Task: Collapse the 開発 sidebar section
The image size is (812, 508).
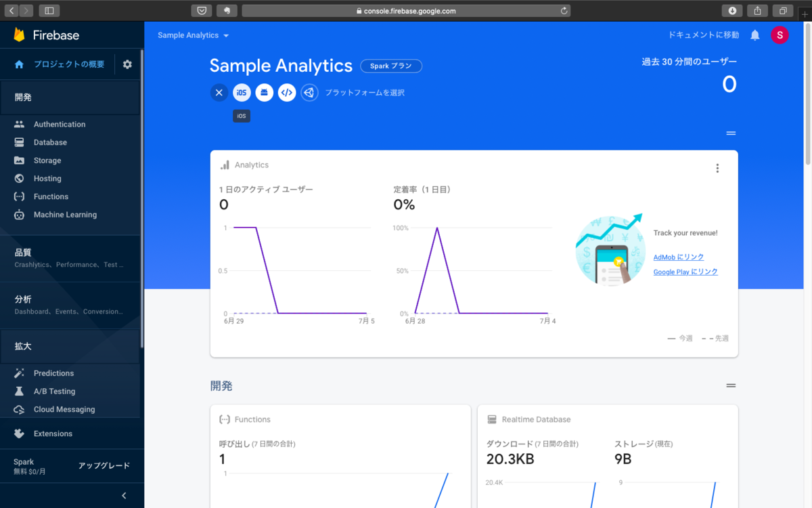Action: tap(70, 98)
